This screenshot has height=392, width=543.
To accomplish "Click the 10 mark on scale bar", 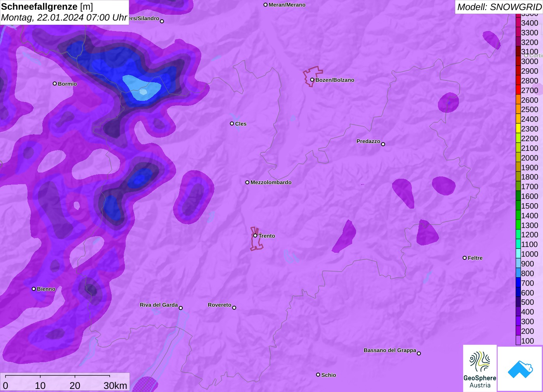I will click(x=40, y=385).
